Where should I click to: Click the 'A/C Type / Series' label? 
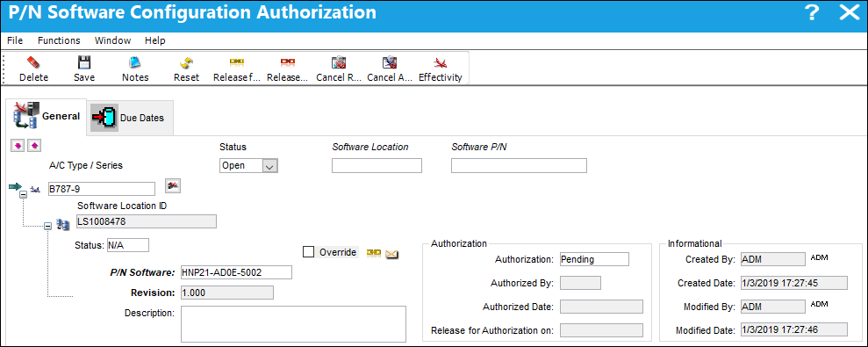click(x=86, y=165)
